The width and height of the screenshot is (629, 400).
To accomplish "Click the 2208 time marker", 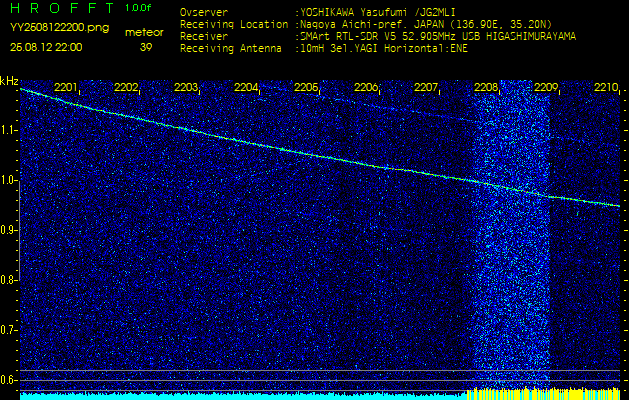I will click(486, 87).
